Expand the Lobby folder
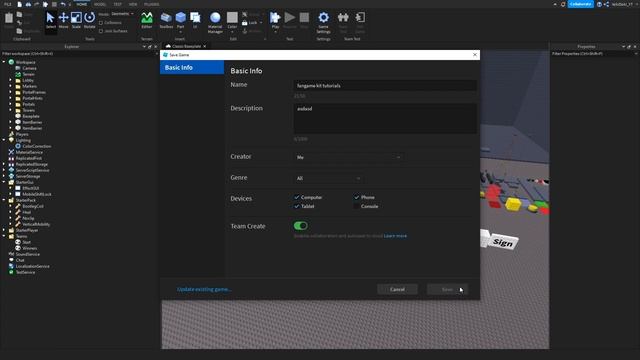This screenshot has width=640, height=360. pos(11,80)
